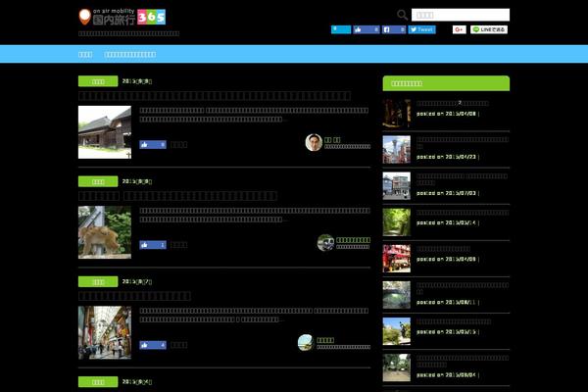Click the header Facebook share button
588x392 pixels.
tap(394, 29)
